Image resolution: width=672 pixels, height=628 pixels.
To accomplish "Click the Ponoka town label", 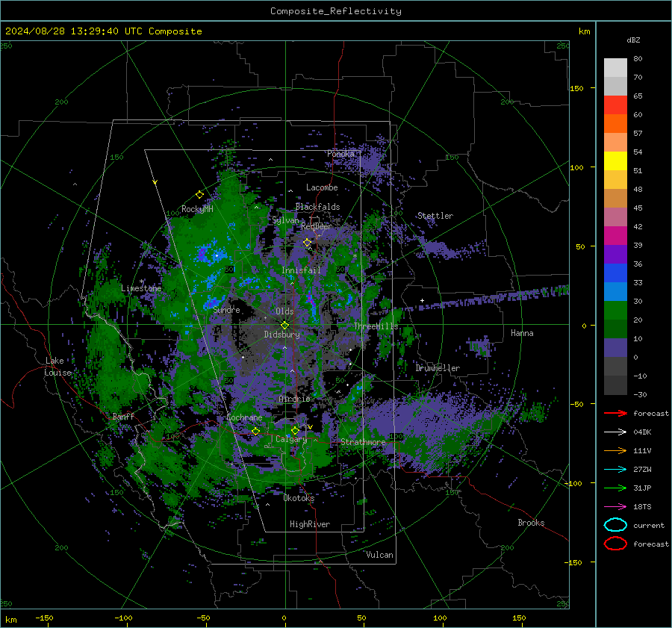I will [340, 154].
